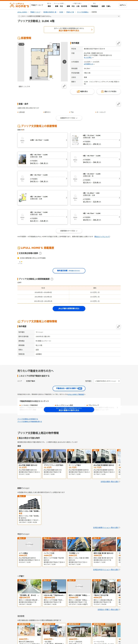Click 不動産会社へ査定を依頼する button
Image resolution: width=138 pixels, height=644 pixels.
(x=69, y=389)
